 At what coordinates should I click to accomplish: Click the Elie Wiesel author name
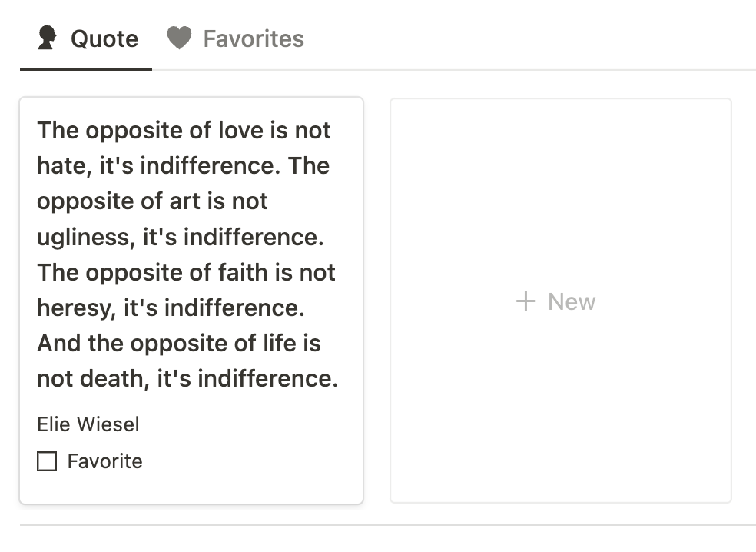click(88, 424)
